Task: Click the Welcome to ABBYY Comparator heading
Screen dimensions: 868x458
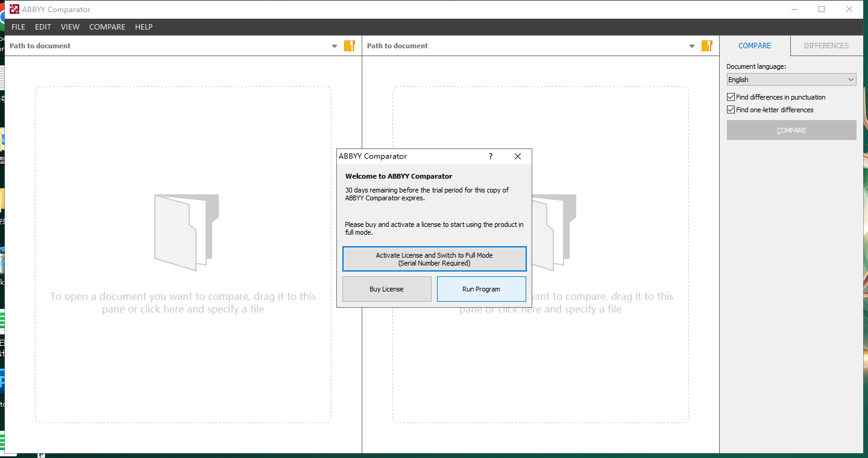Action: [x=399, y=176]
